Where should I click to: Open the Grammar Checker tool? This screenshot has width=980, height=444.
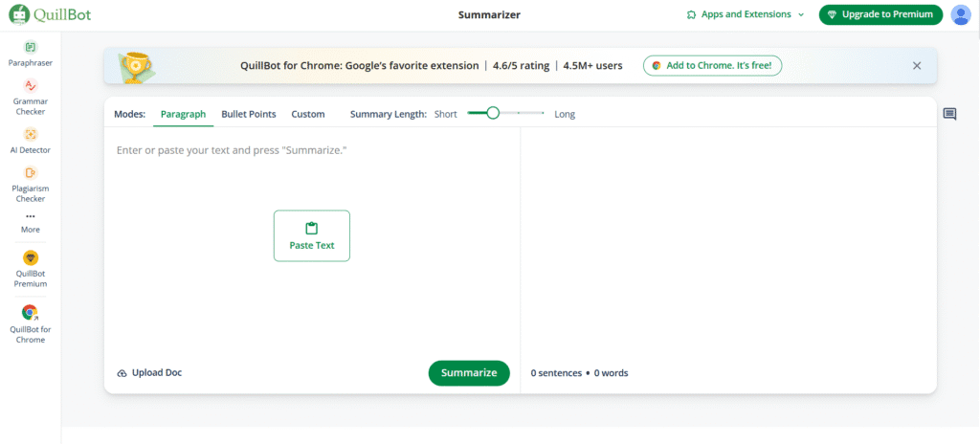coord(30,98)
